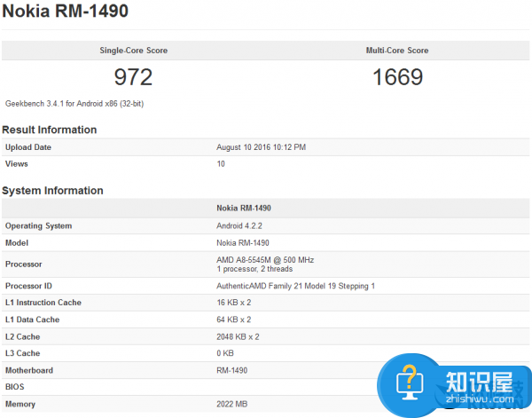Click the 2022 MB memory value
532x418 pixels.
pos(231,404)
